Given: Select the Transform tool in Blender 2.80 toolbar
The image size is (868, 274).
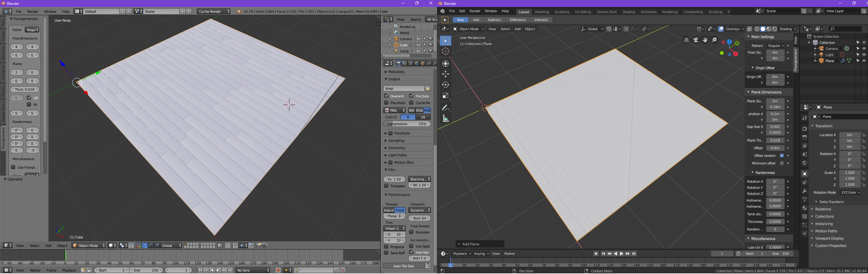Looking at the screenshot, I should pos(446,63).
